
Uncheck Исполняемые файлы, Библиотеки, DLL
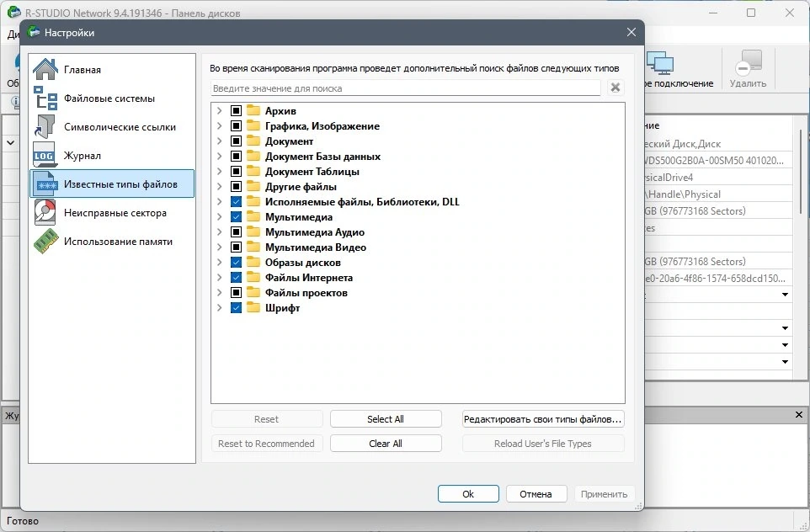tap(236, 201)
